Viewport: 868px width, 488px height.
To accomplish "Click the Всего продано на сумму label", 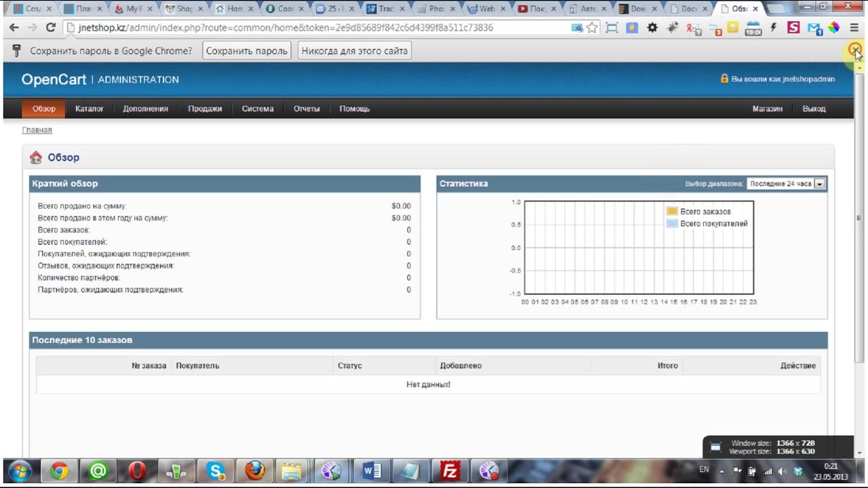I will [82, 206].
